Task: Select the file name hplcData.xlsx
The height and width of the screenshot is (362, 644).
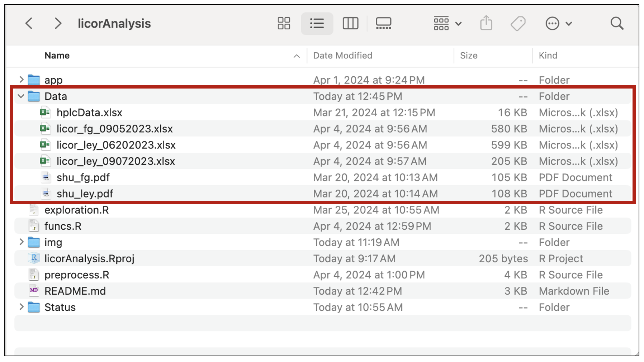Action: click(x=89, y=113)
